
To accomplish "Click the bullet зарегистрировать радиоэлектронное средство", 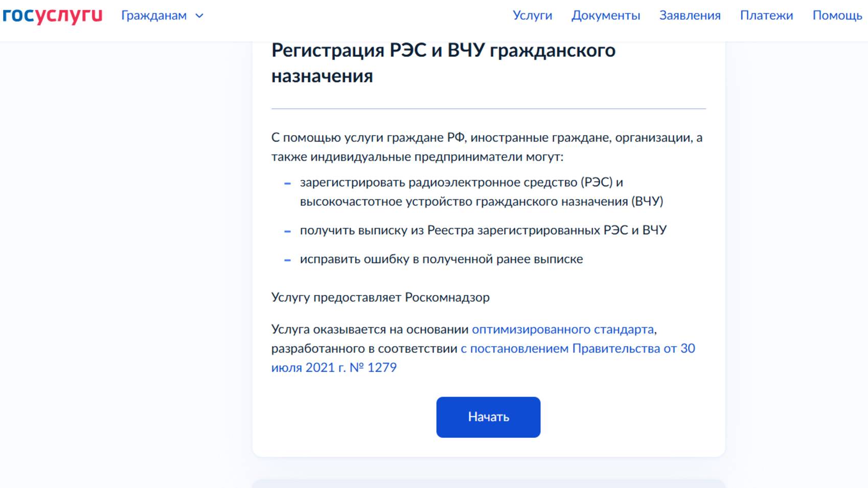I will click(x=482, y=192).
